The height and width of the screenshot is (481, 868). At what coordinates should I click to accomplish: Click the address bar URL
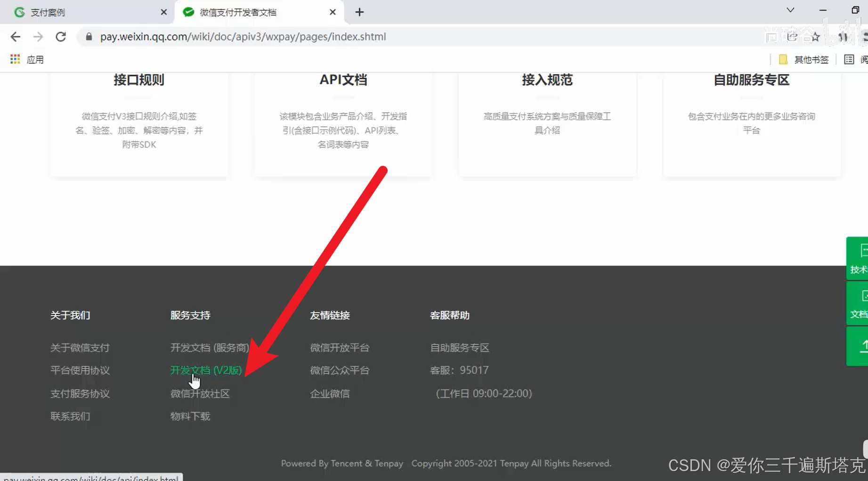tap(243, 37)
